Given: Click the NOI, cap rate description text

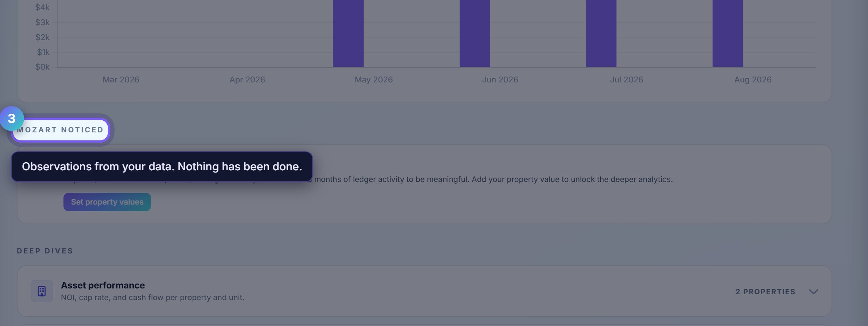Looking at the screenshot, I should [x=152, y=298].
